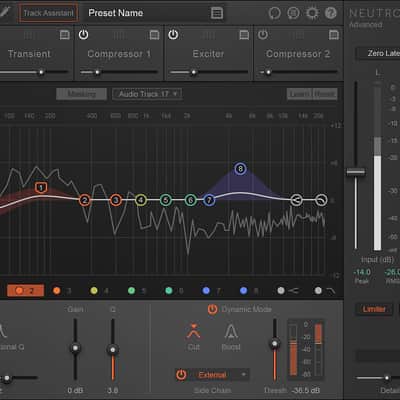Switch to the Transient module tab
The width and height of the screenshot is (400, 400).
point(29,54)
